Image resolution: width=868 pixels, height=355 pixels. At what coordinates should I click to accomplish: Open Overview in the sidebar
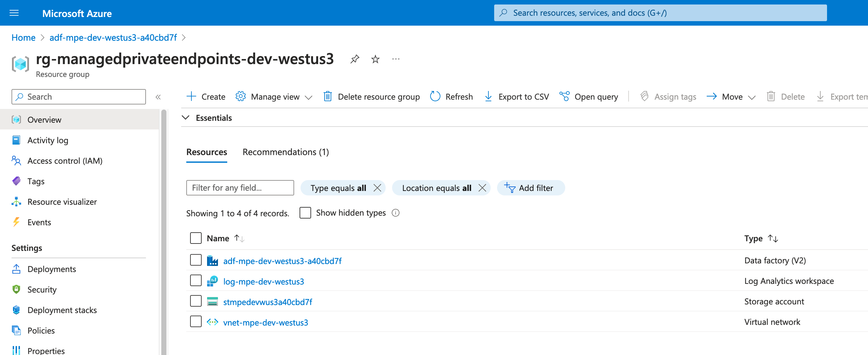pyautogui.click(x=79, y=120)
